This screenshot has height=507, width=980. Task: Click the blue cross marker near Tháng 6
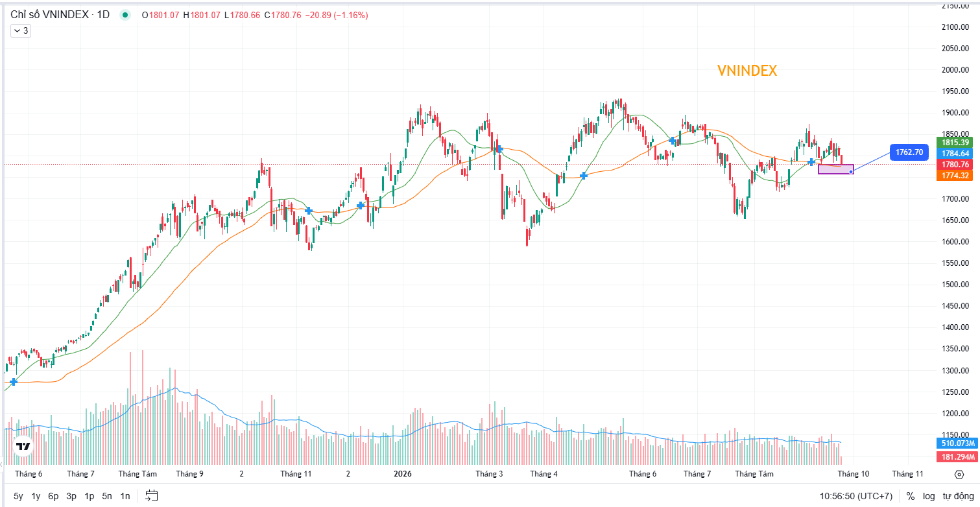point(14,382)
